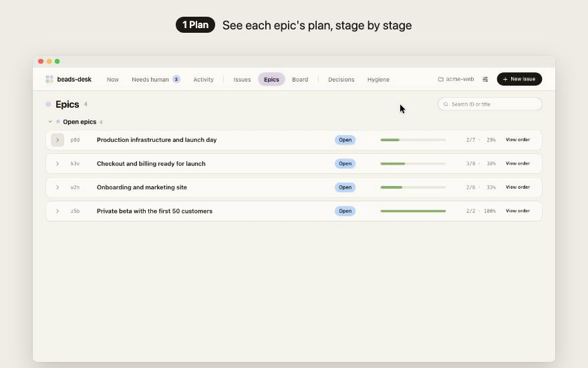Click progress bar of Onboarding and marketing epic

click(x=413, y=187)
